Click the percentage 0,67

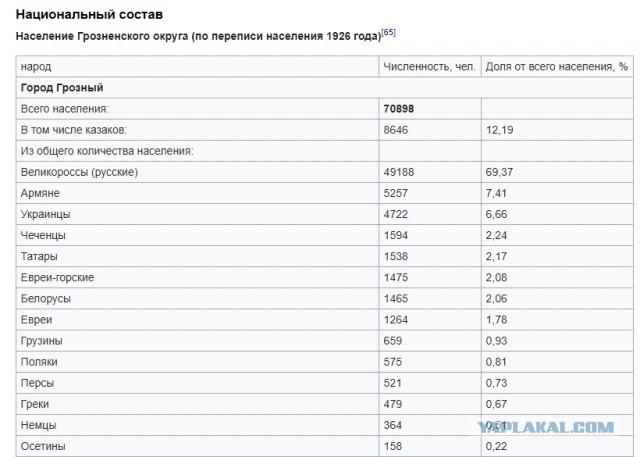coord(496,404)
